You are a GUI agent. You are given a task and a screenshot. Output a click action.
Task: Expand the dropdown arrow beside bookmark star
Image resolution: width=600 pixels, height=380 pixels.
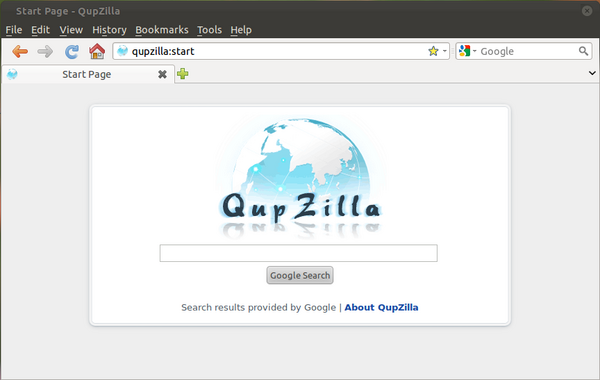[445, 51]
